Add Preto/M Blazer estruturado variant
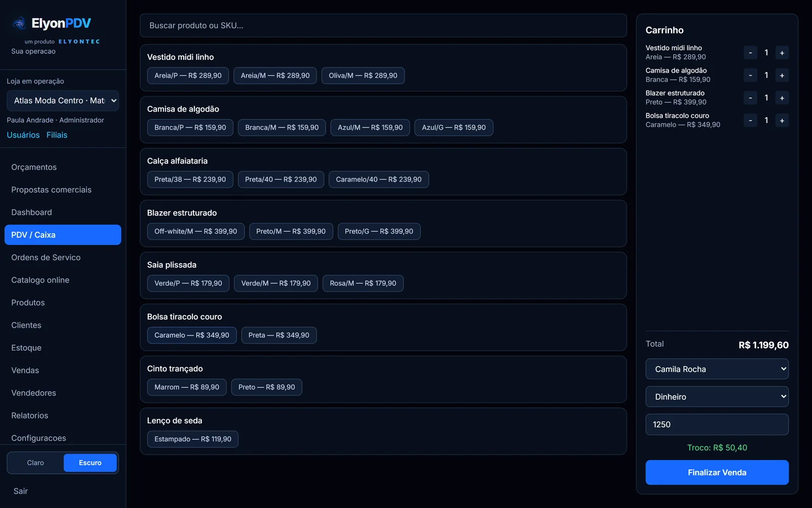The image size is (812, 508). (291, 232)
